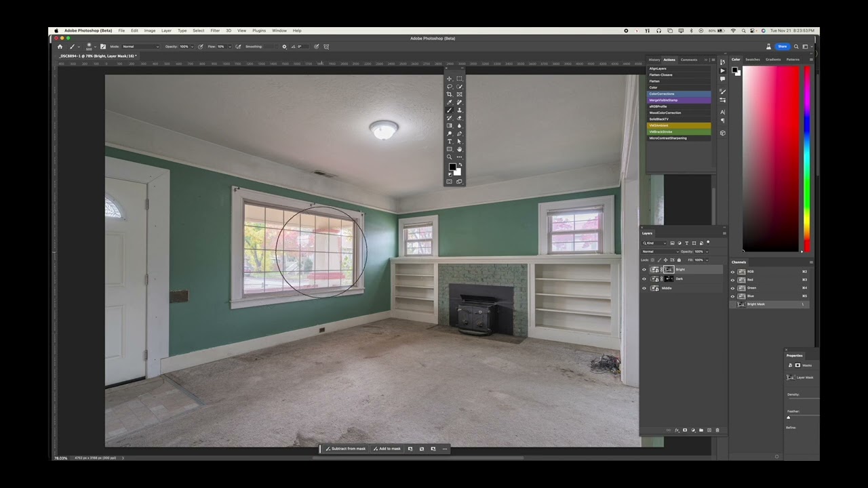Click Subtract from mask button

[x=345, y=449]
